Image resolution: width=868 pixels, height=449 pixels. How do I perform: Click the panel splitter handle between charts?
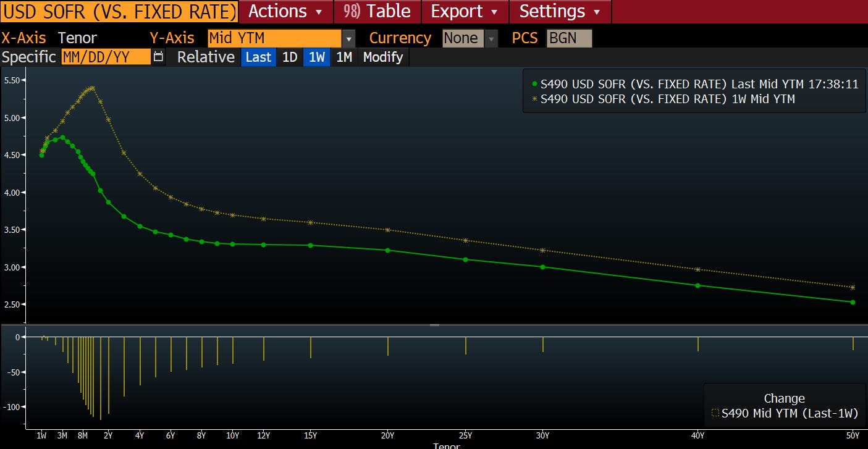click(434, 324)
